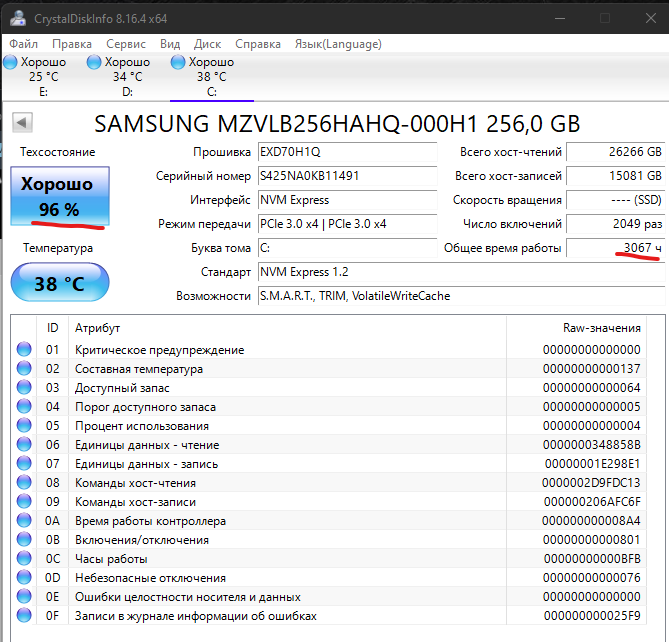Select the Время работы контроллера row
669x642 pixels.
coord(329,520)
